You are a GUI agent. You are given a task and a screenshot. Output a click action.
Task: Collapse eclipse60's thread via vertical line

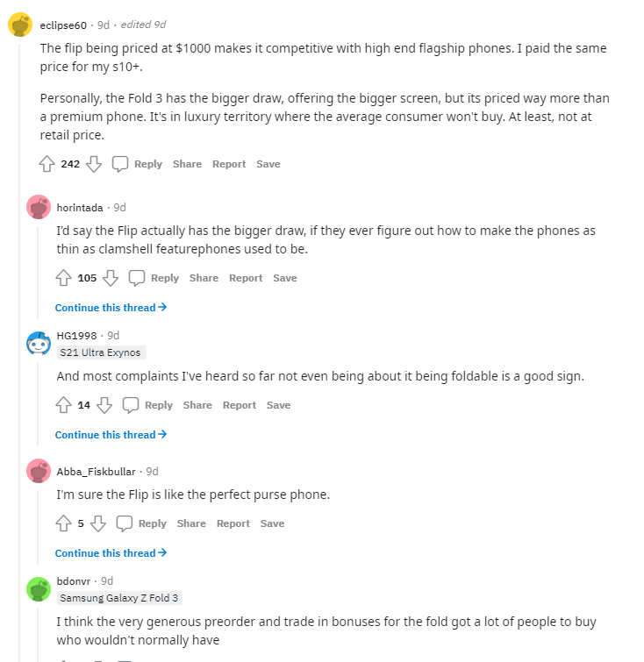[19, 351]
